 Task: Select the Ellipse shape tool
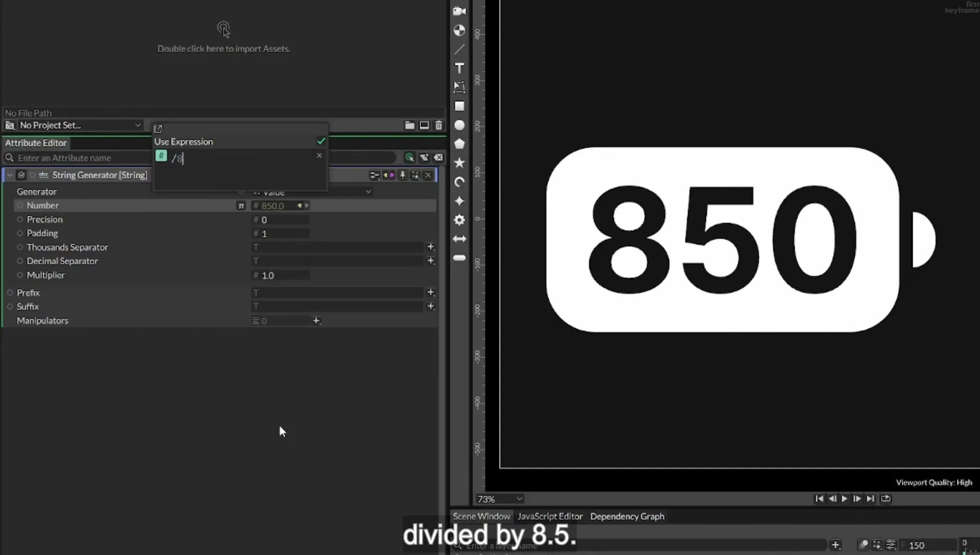coord(459,125)
